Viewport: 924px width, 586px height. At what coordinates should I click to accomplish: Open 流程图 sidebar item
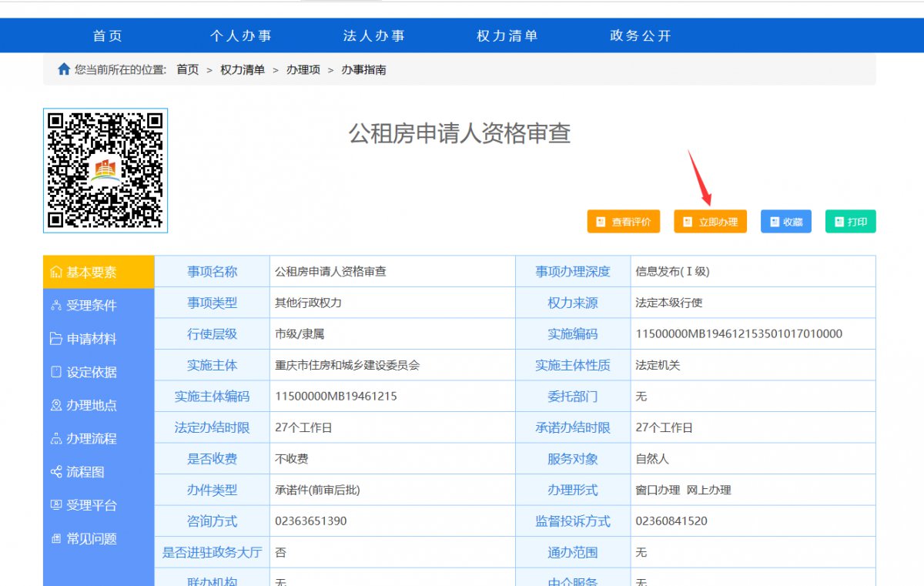(x=85, y=472)
